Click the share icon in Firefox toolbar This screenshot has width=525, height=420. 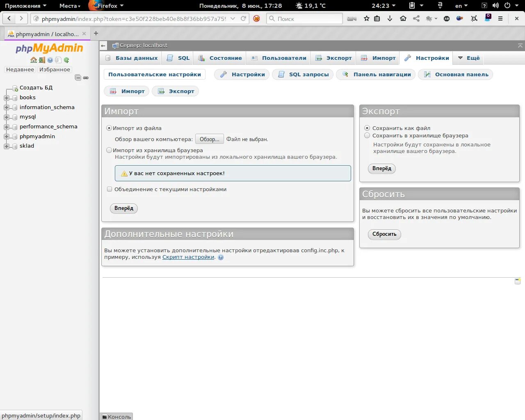point(416,18)
